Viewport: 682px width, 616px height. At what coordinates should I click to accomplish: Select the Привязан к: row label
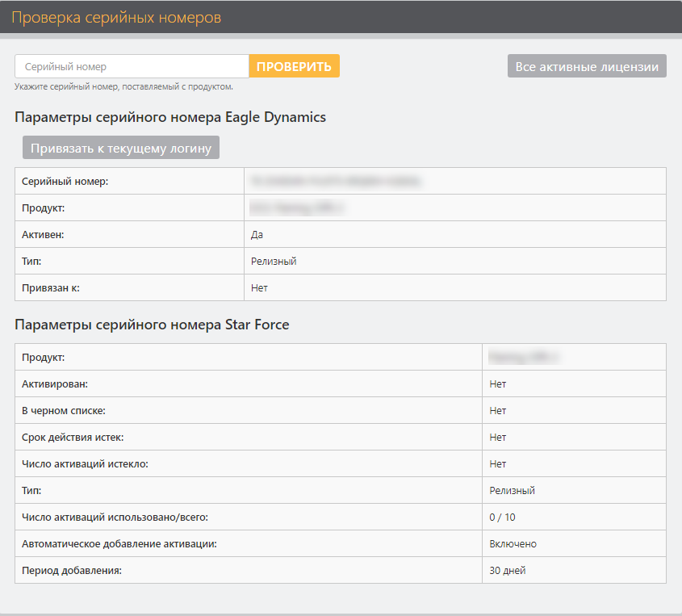[x=51, y=288]
